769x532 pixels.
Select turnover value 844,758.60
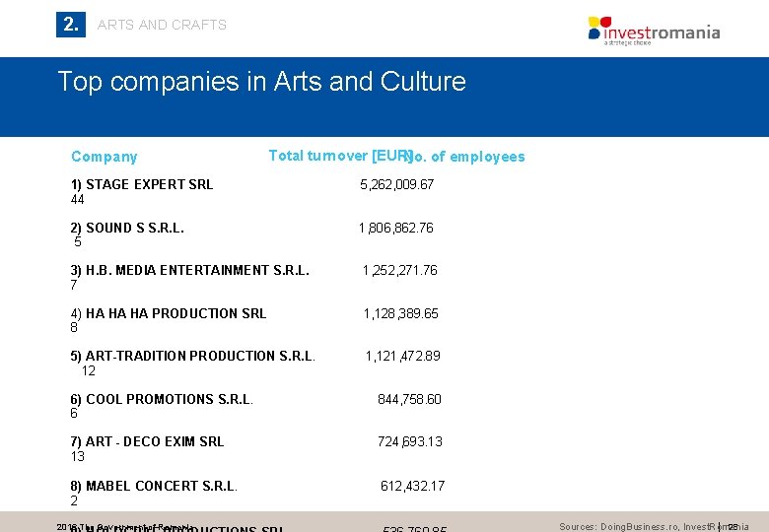click(409, 399)
